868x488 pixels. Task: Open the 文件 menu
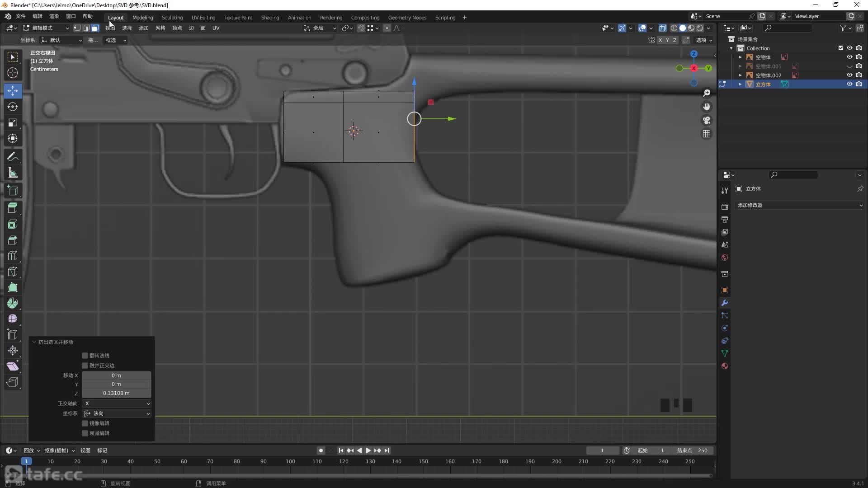[21, 16]
